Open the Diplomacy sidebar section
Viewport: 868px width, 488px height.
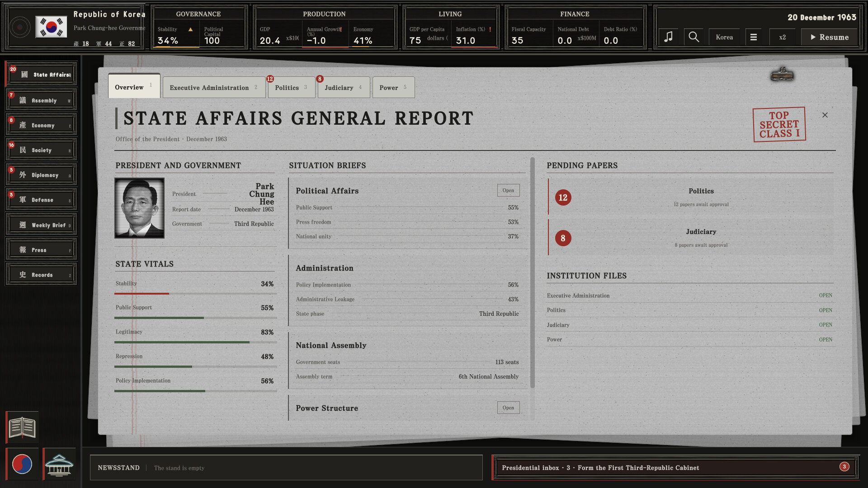click(42, 175)
